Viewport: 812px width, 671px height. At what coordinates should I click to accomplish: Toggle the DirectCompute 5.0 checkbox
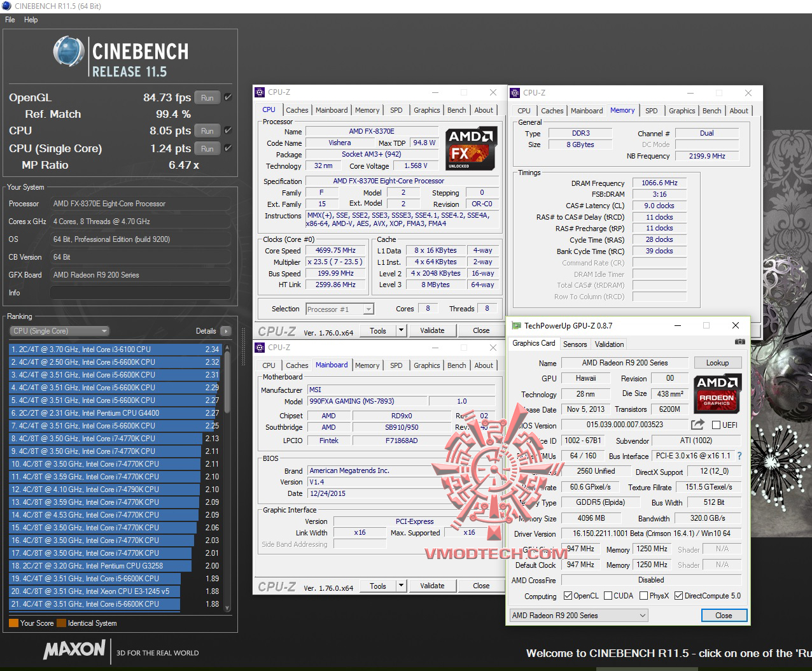(x=679, y=596)
